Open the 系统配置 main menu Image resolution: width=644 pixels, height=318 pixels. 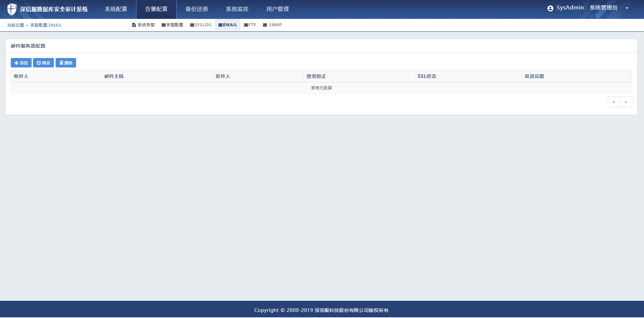116,9
